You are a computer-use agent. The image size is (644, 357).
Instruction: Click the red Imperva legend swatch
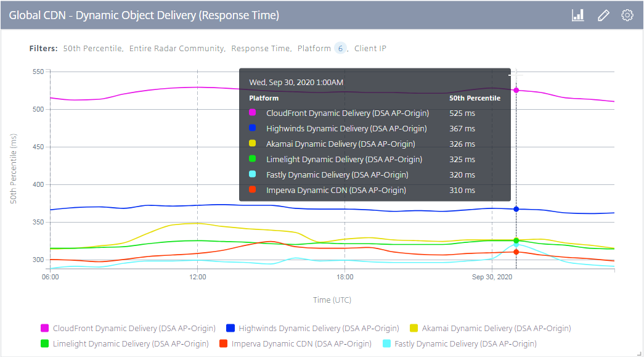[224, 343]
